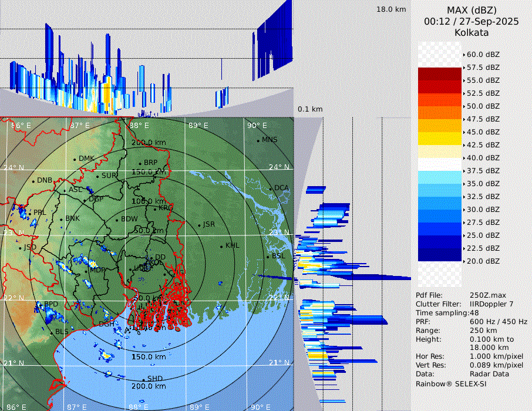Click the darkest red legend color band
Screen dimensions: 532x411
439,74
